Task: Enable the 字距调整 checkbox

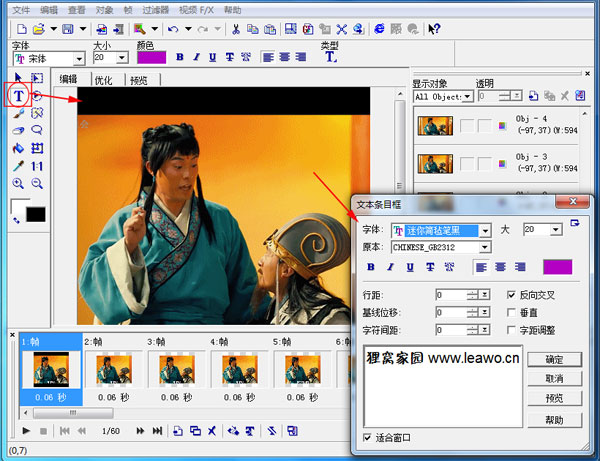Action: pos(511,330)
